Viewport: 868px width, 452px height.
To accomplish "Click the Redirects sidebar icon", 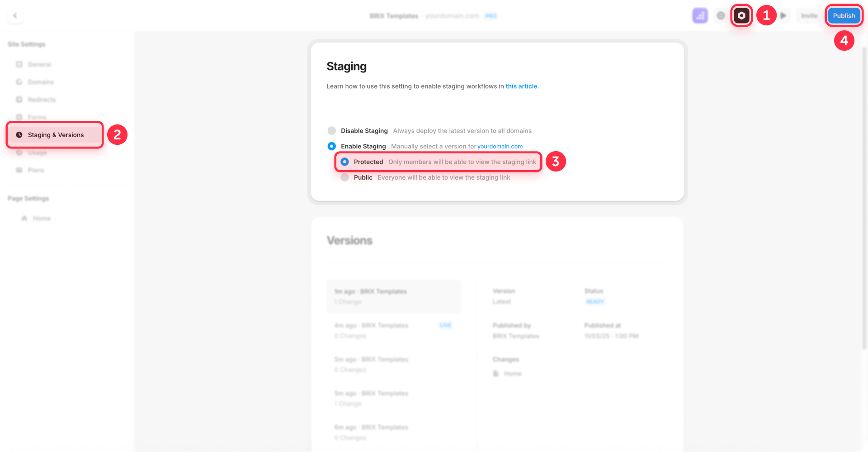I will tap(19, 100).
